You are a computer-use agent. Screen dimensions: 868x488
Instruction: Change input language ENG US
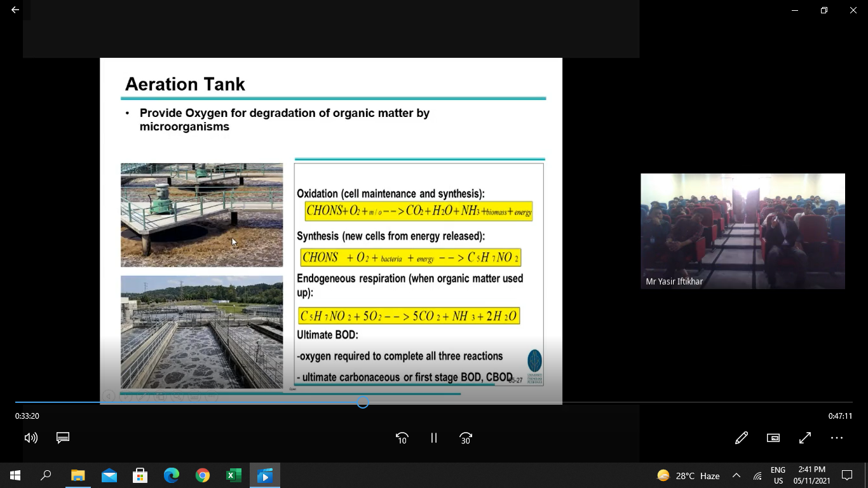pos(778,475)
